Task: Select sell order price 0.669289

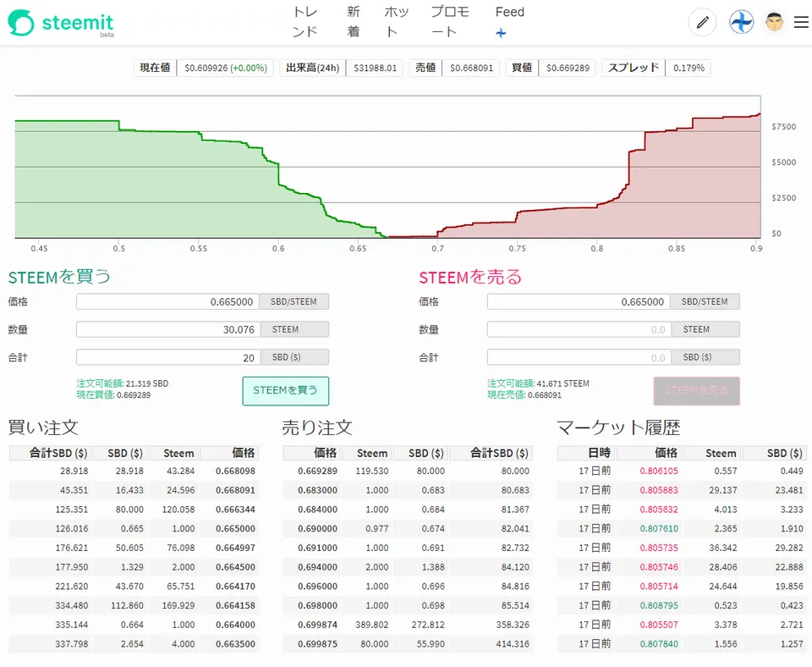Action: click(x=317, y=471)
